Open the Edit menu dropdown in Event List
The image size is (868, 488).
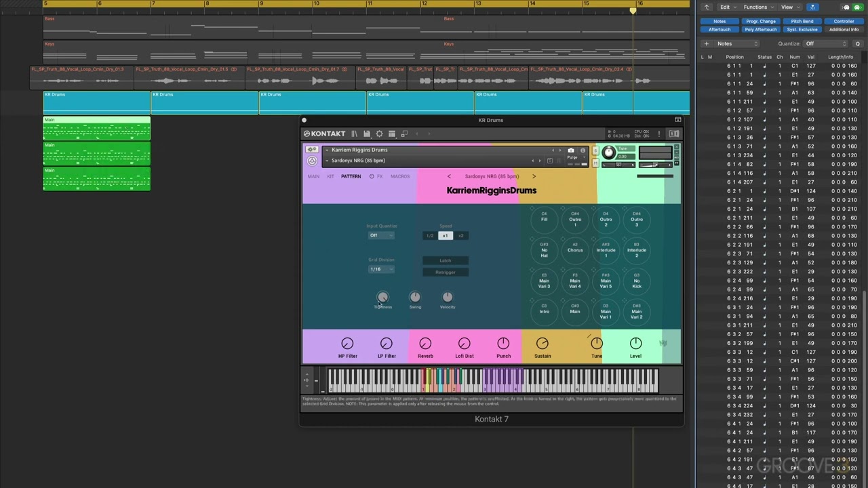click(729, 7)
